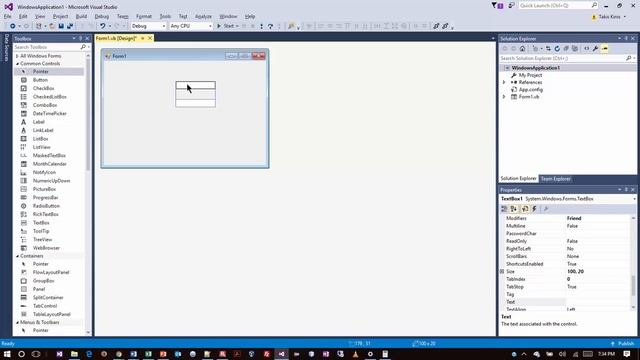Viewport: 640px width, 360px height.
Task: Expand the Size property
Action: (502, 271)
